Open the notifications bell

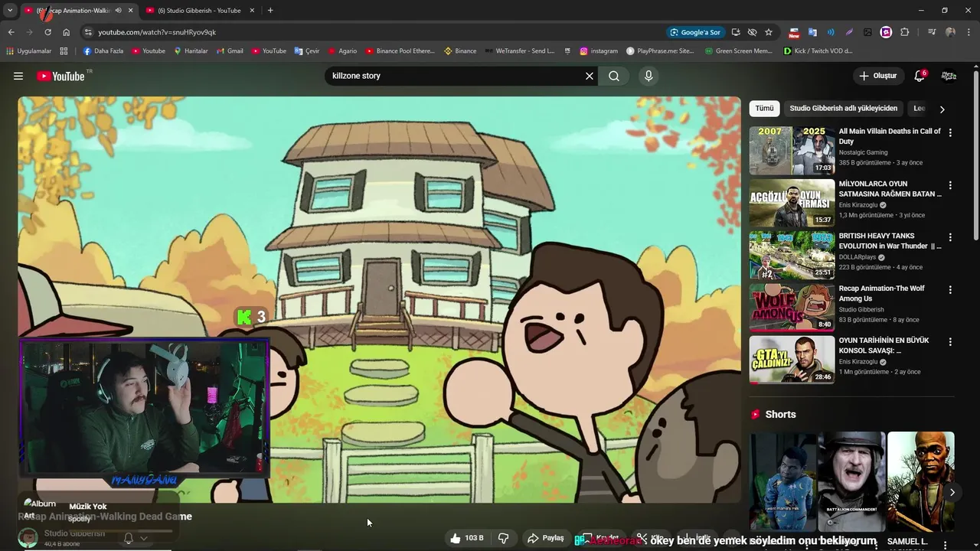pos(920,76)
